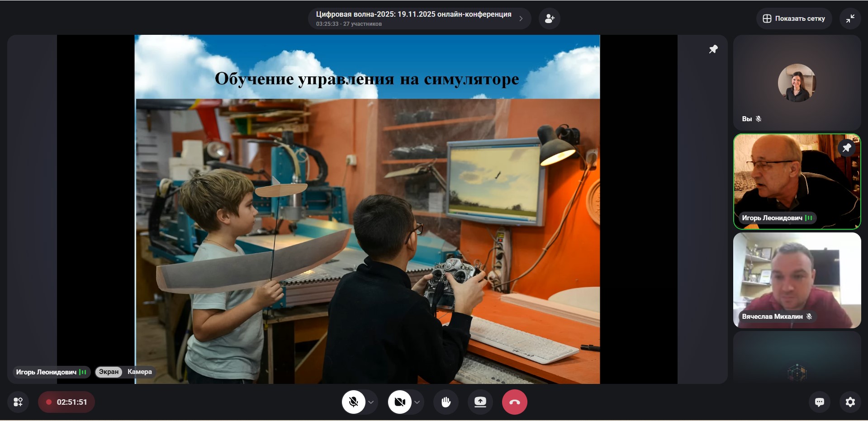Expand microphone options arrow
The height and width of the screenshot is (421, 868).
[371, 402]
